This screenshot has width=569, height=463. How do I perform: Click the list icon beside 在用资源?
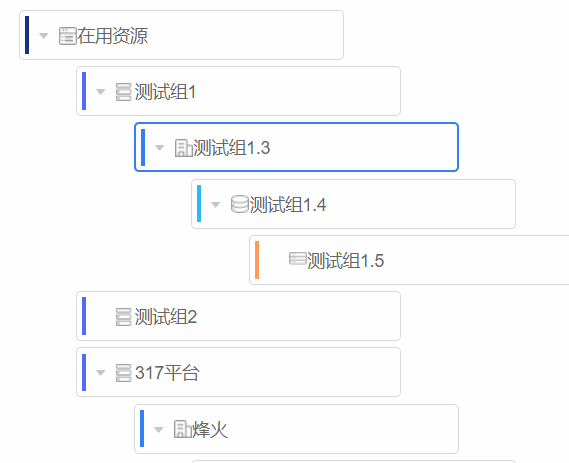pyautogui.click(x=67, y=36)
